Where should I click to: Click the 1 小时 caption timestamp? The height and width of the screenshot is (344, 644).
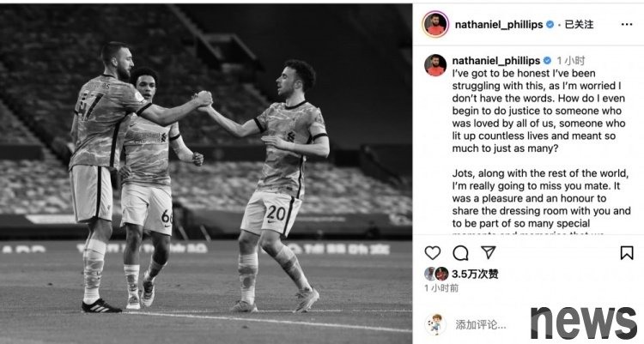pos(570,61)
